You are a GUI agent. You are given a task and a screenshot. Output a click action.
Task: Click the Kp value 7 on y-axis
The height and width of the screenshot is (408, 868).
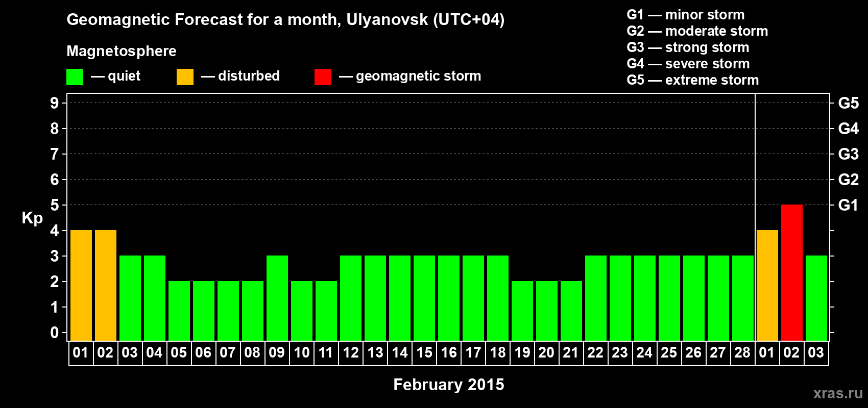click(x=55, y=154)
